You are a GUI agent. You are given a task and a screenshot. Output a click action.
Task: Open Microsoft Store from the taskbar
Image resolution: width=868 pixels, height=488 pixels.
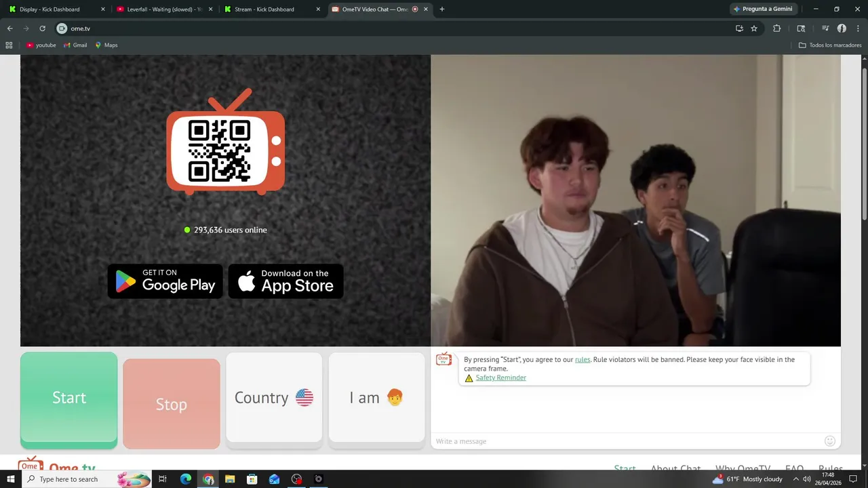click(x=252, y=479)
